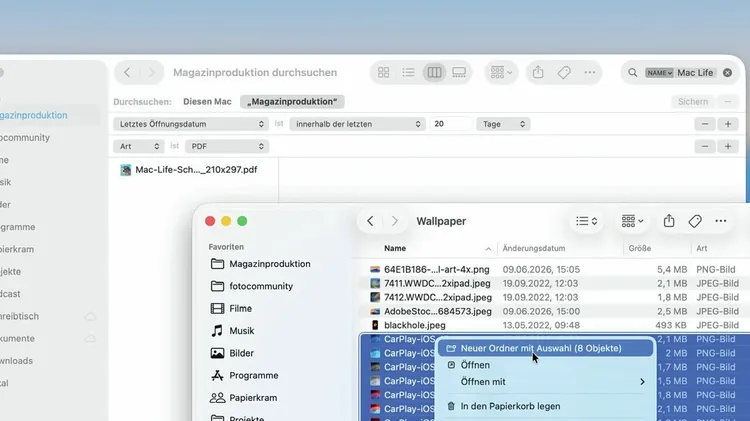Click share icon in Wallpaper window toolbar
Screen dimensions: 750x421
tap(669, 221)
